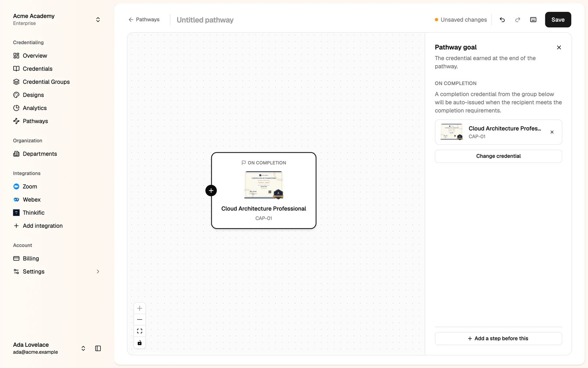The image size is (588, 368).
Task: Open keyboard shortcuts icon in header
Action: coord(533,20)
